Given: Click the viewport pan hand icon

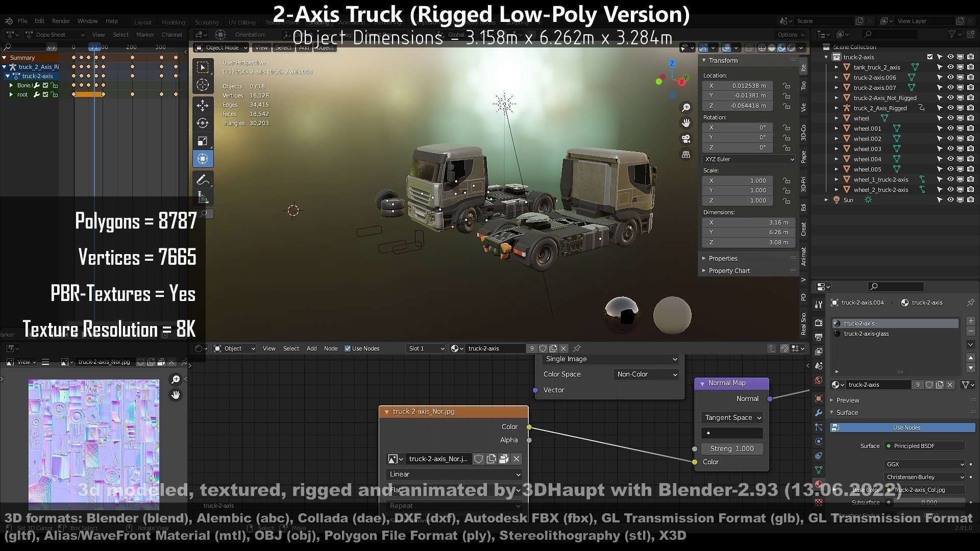Looking at the screenshot, I should tap(686, 123).
